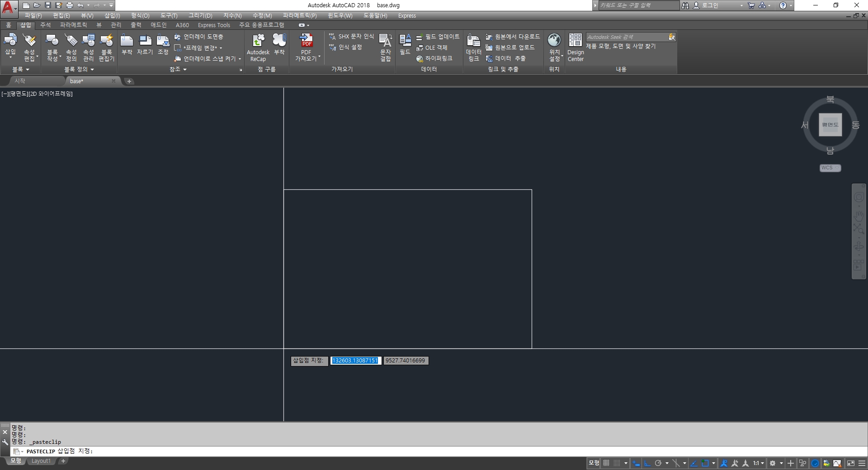Click 원본에서 다운로드 button
The height and width of the screenshot is (470, 868).
[x=513, y=36]
